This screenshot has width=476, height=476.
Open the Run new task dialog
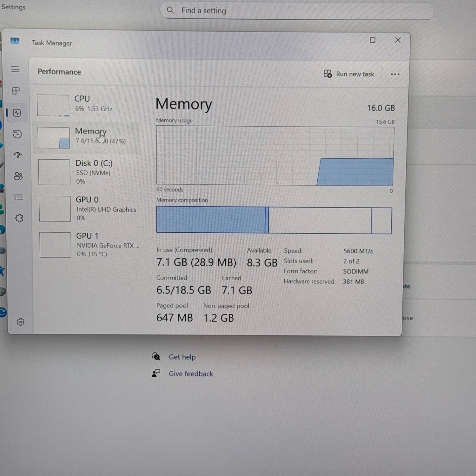tap(349, 74)
